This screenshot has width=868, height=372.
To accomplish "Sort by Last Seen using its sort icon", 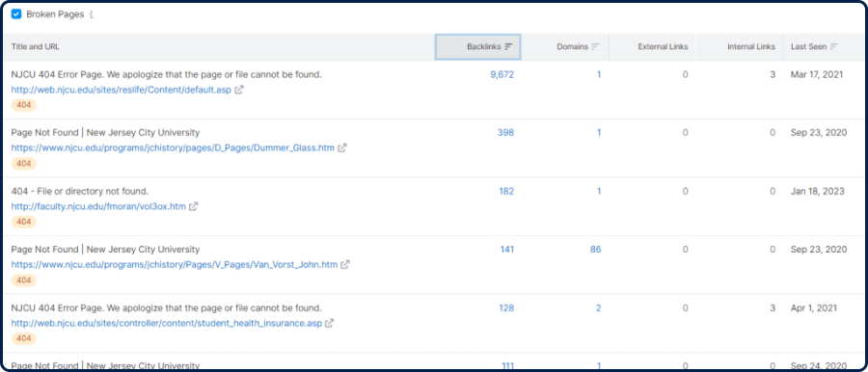I will point(833,47).
